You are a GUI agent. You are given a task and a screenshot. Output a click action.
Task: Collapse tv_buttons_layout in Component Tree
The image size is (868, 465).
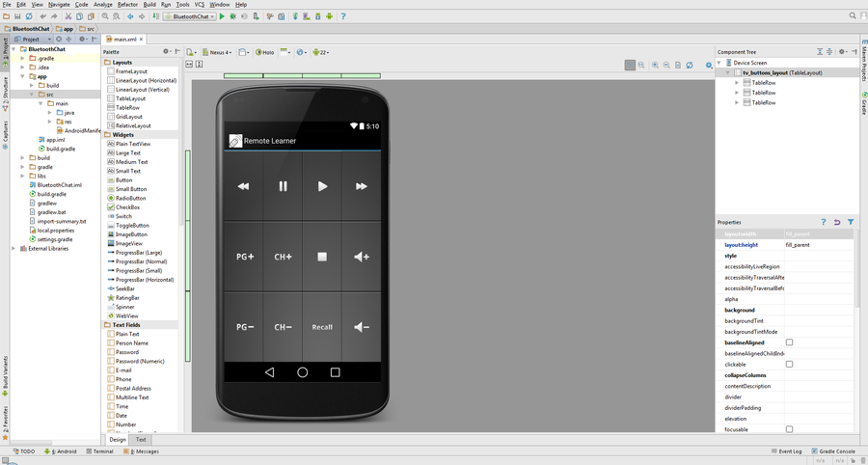coord(728,72)
